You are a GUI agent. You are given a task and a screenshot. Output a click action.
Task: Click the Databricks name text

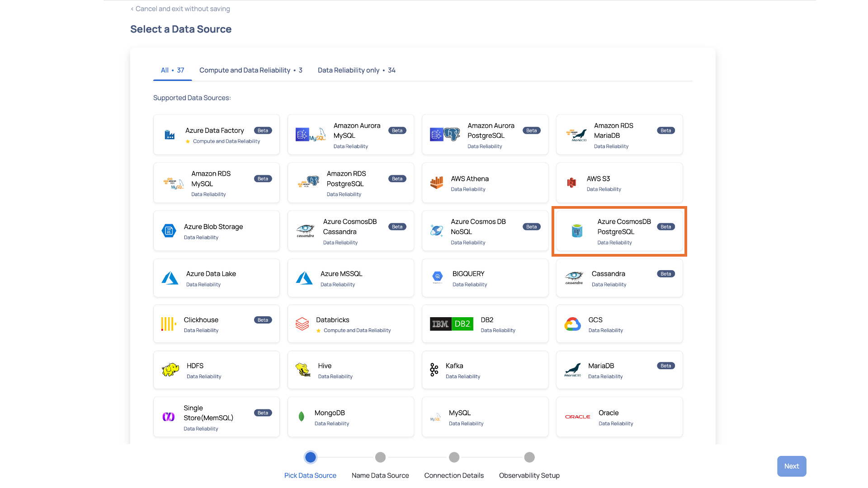(333, 320)
